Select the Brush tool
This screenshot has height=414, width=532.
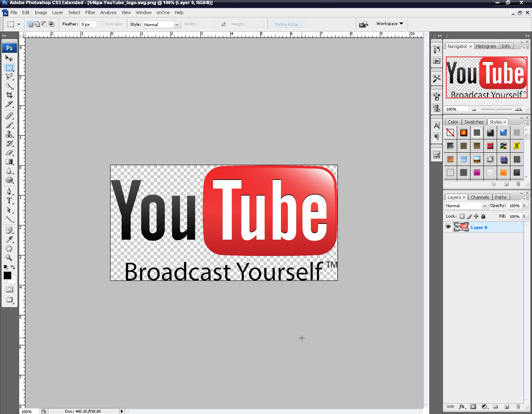(9, 125)
